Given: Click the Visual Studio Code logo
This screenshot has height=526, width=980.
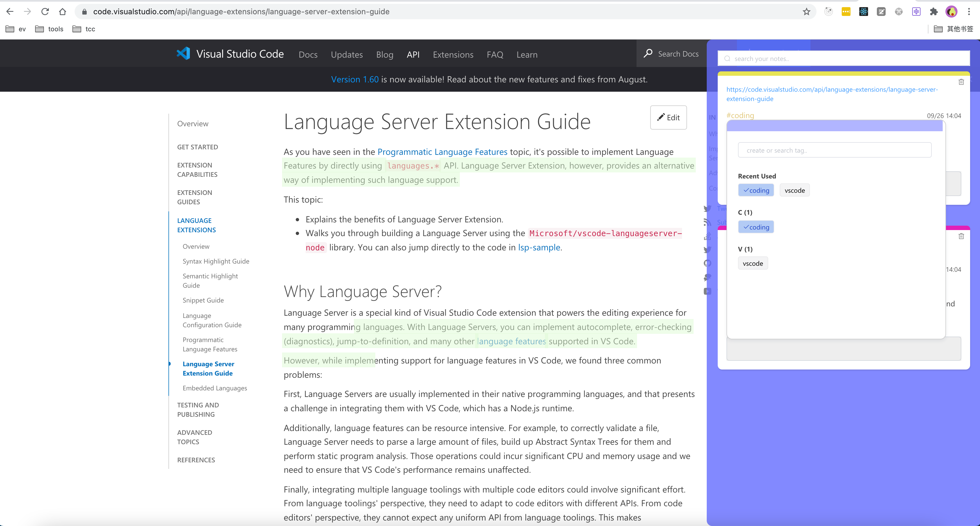Looking at the screenshot, I should click(x=183, y=54).
